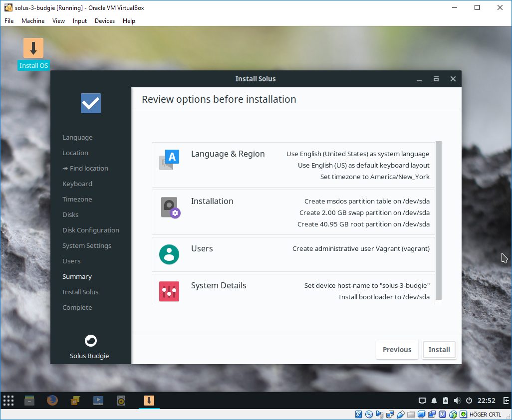This screenshot has height=420, width=512.
Task: Click the VirtualBox display settings icon
Action: click(x=421, y=415)
